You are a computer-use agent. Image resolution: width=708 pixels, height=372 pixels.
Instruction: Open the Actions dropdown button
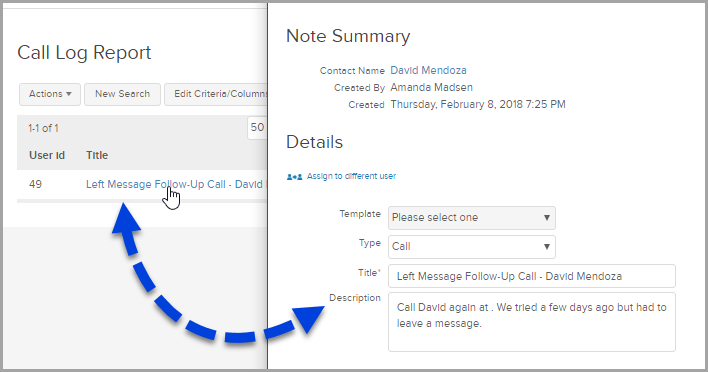click(x=50, y=94)
